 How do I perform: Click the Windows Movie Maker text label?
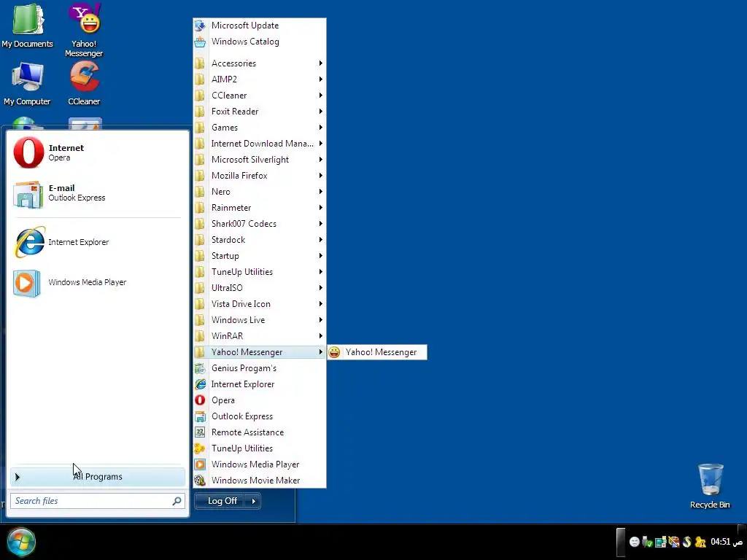click(x=256, y=481)
